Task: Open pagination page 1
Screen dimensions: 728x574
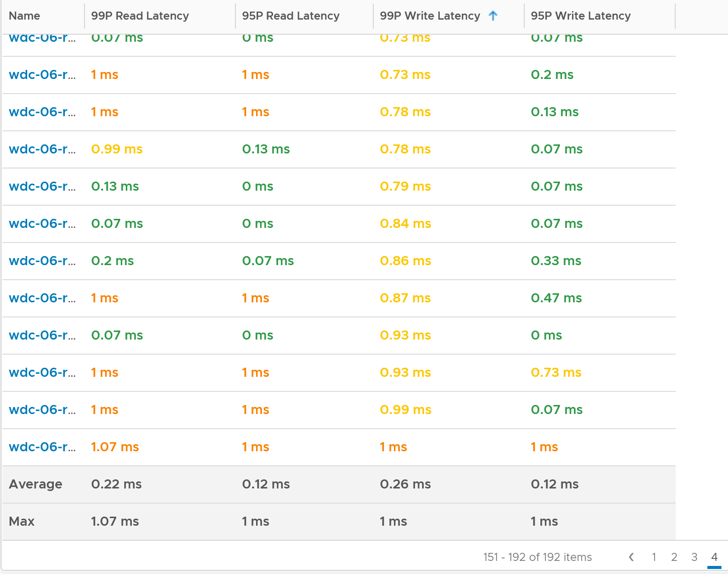Action: (654, 557)
